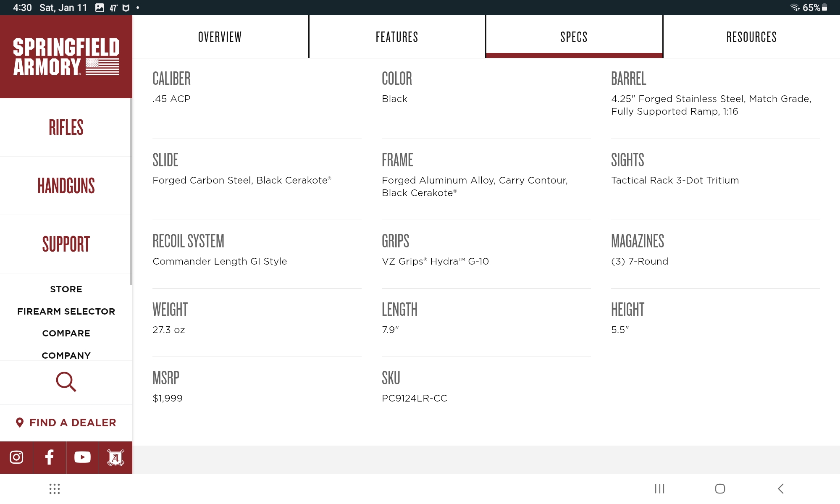Screen dimensions: 840x504
Task: Select the MSRP value $1,999
Action: pyautogui.click(x=168, y=398)
